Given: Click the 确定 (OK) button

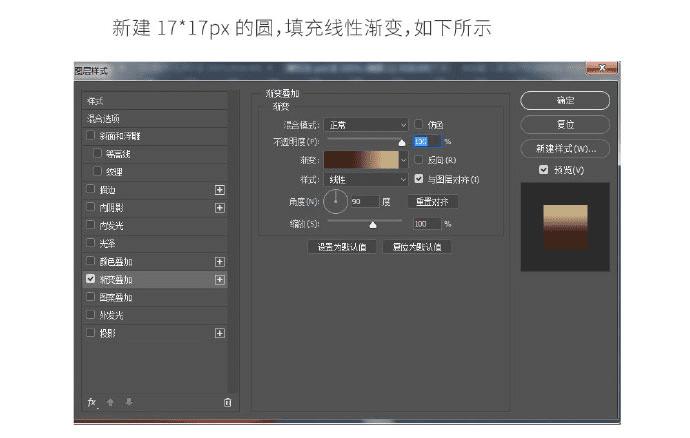Looking at the screenshot, I should click(565, 100).
